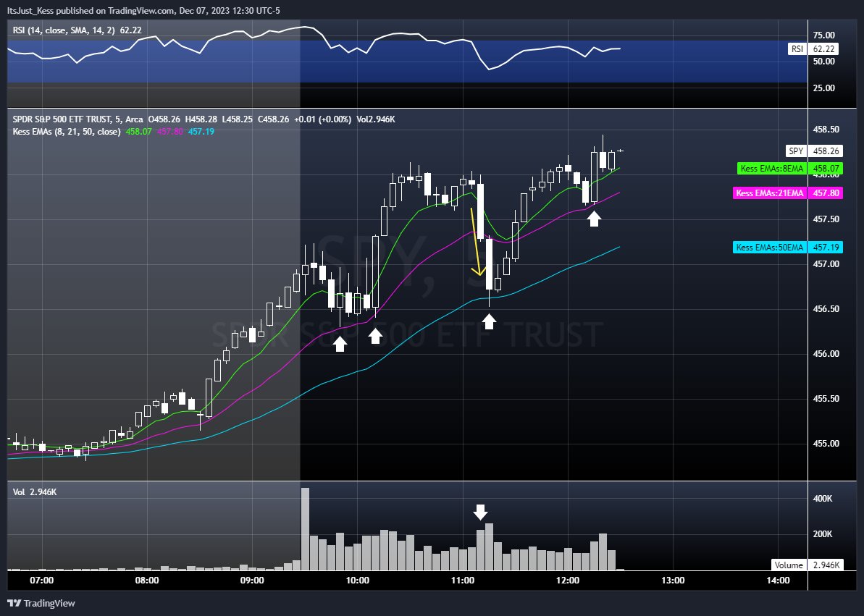Click the up arrow marker near 11:10

click(x=490, y=321)
